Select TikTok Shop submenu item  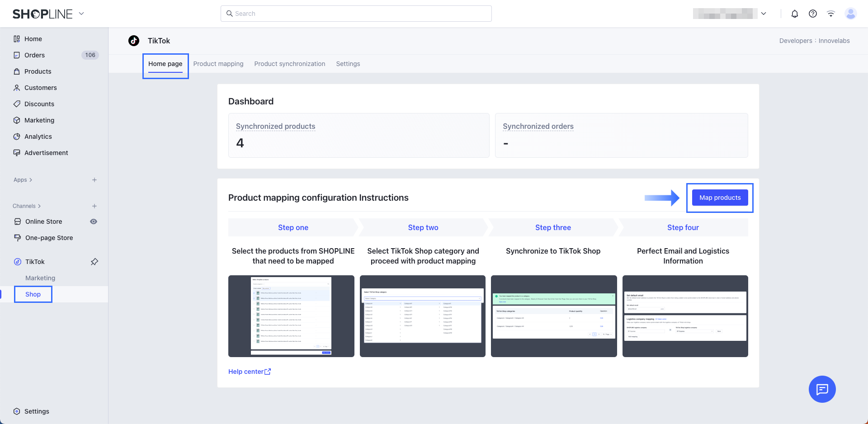pyautogui.click(x=33, y=294)
